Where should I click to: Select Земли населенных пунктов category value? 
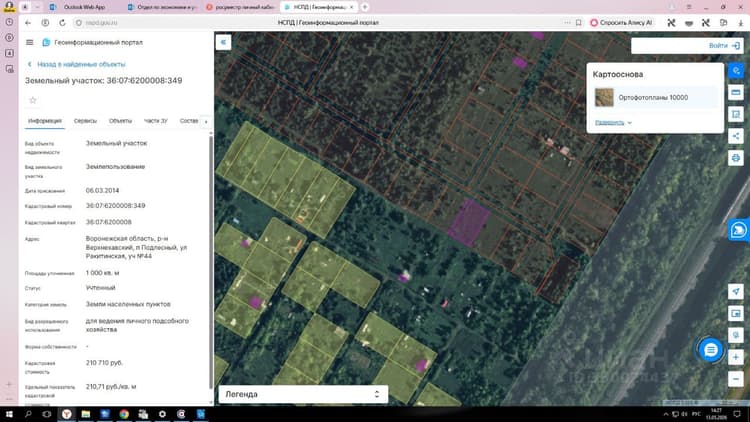coord(128,304)
